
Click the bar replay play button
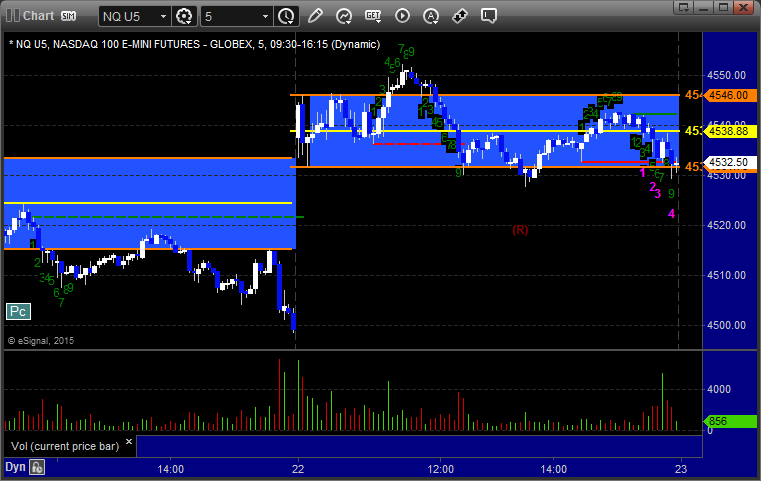pos(402,16)
